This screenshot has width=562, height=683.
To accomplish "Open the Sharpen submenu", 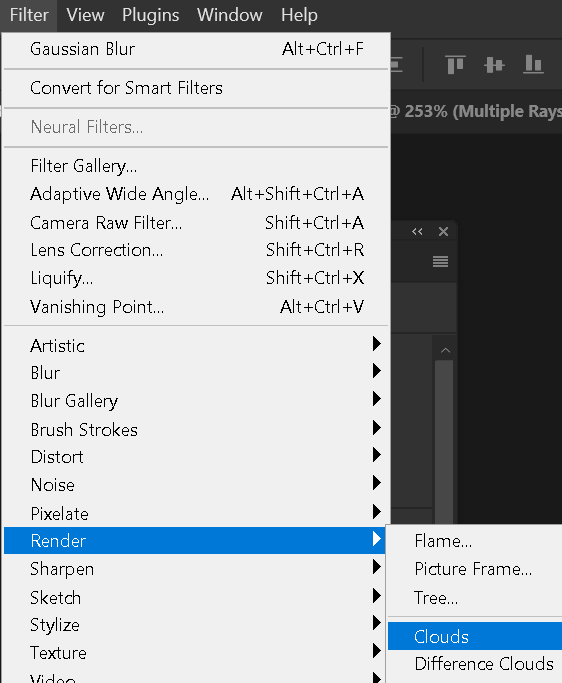I will pyautogui.click(x=195, y=569).
